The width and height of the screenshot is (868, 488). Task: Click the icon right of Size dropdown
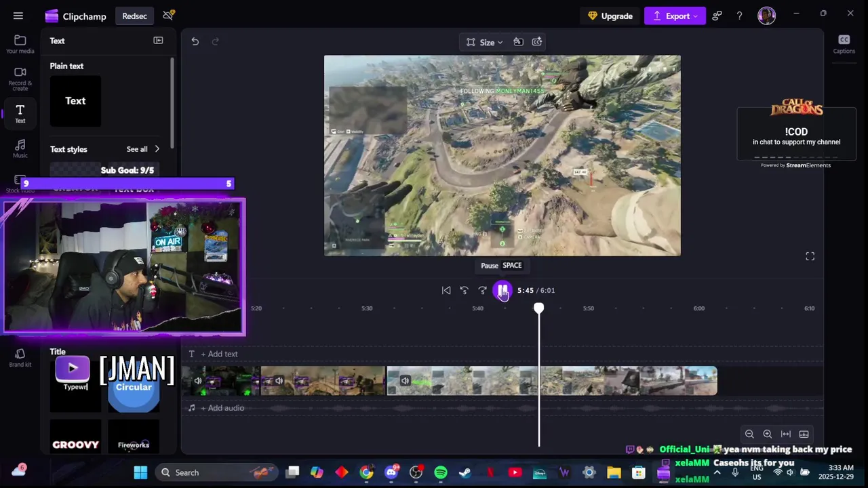click(x=518, y=42)
